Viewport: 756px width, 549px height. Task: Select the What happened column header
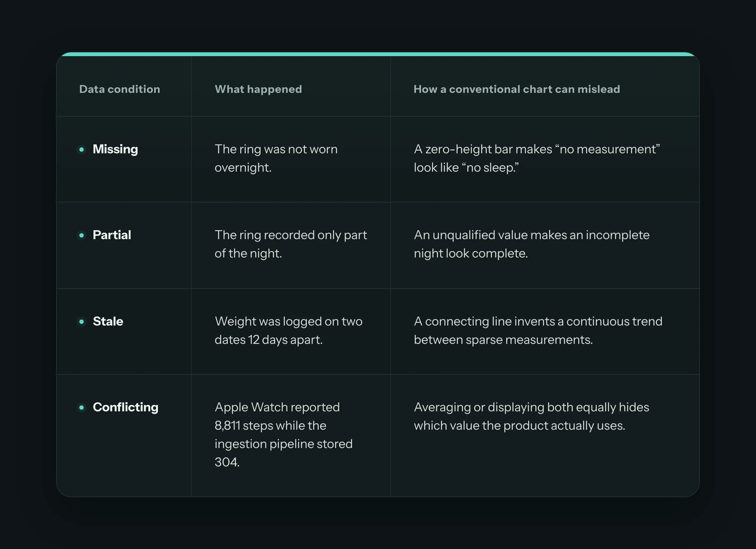[258, 89]
